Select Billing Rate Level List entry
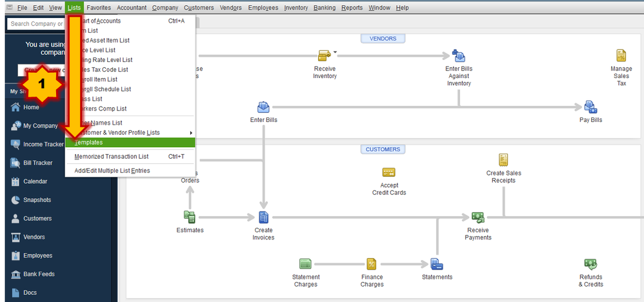This screenshot has width=644, height=302. (x=130, y=60)
